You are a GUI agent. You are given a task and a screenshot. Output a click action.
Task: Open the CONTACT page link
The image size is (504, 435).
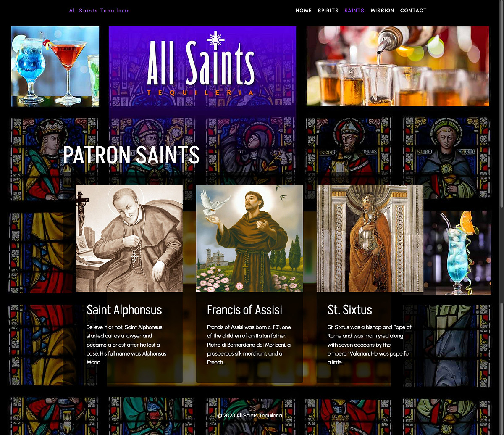(413, 11)
